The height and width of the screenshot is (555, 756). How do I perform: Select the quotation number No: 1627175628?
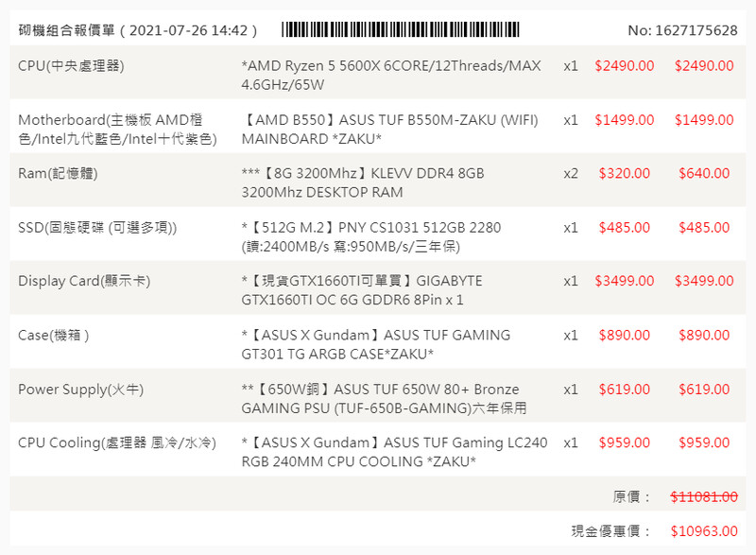(682, 30)
